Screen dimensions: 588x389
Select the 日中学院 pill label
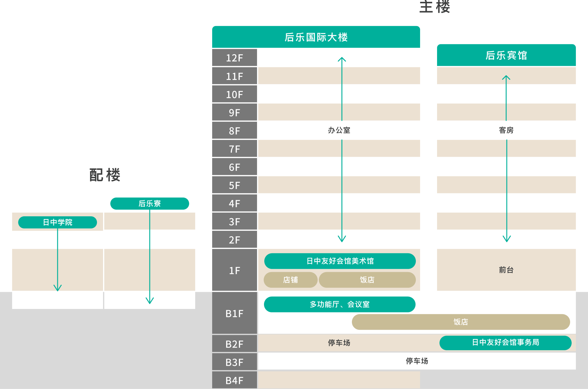coord(58,222)
